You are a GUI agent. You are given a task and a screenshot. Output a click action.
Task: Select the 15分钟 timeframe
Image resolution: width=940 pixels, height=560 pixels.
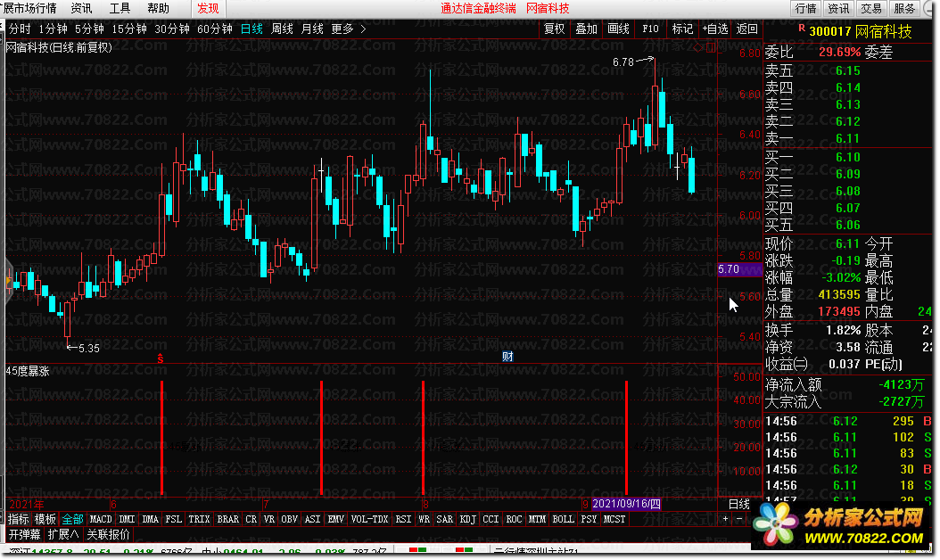tap(129, 29)
